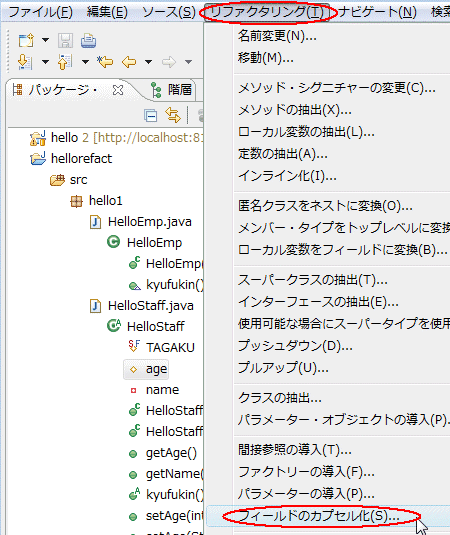Select the HelloEmp class node
Screen dimensions: 450x535
point(145,243)
